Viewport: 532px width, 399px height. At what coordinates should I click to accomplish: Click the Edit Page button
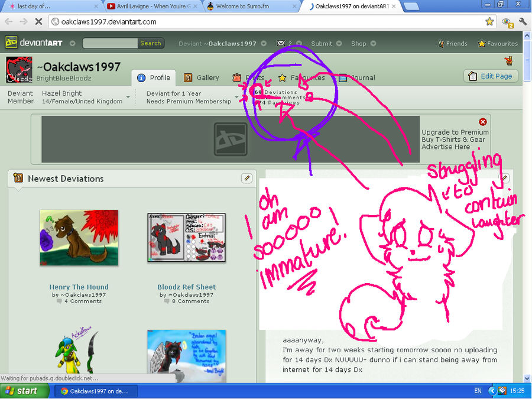491,76
